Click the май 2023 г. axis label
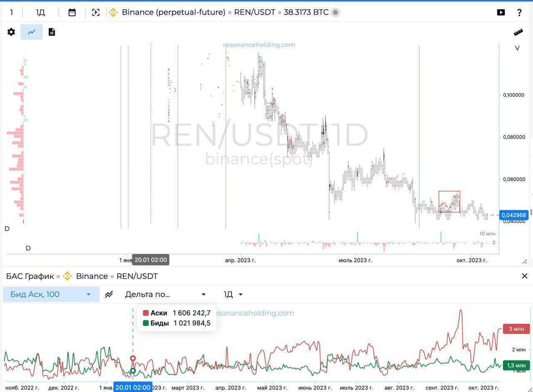 [x=272, y=387]
